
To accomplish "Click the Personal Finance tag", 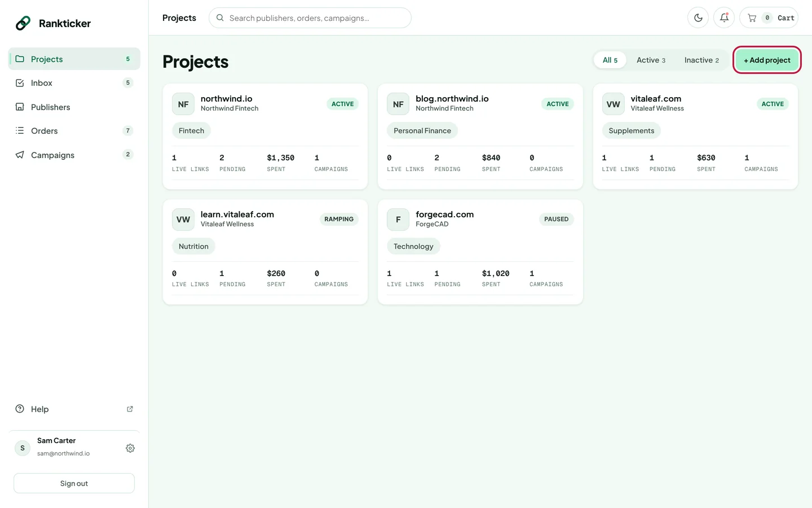I will tap(422, 130).
